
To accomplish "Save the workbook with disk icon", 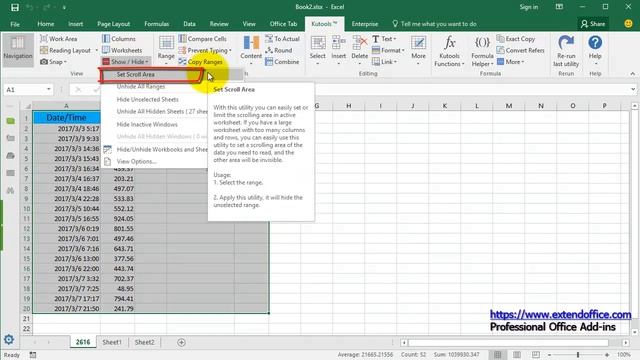I will [x=15, y=7].
